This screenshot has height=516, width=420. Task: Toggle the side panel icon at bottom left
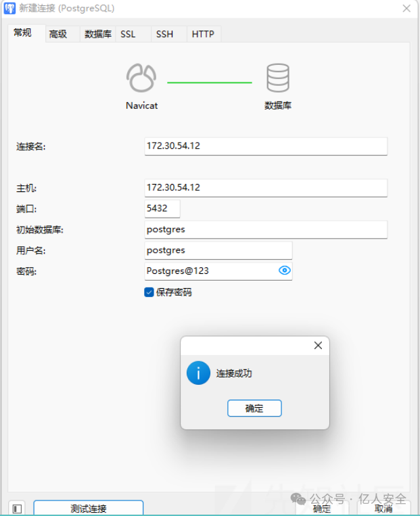[x=17, y=509]
